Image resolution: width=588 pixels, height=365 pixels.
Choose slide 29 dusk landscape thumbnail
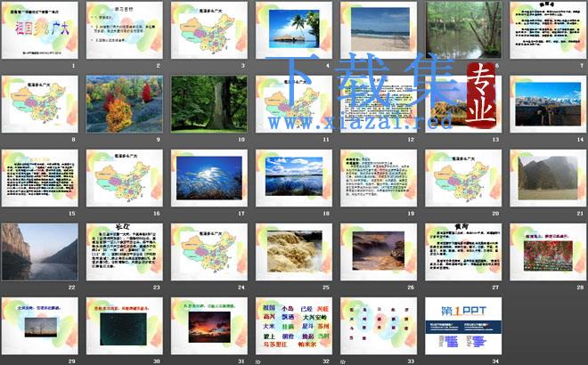click(x=40, y=326)
